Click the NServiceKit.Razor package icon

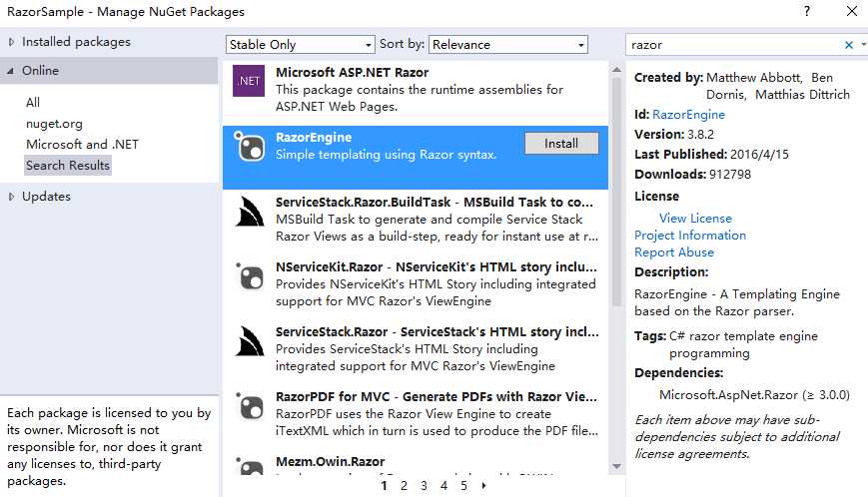click(251, 275)
